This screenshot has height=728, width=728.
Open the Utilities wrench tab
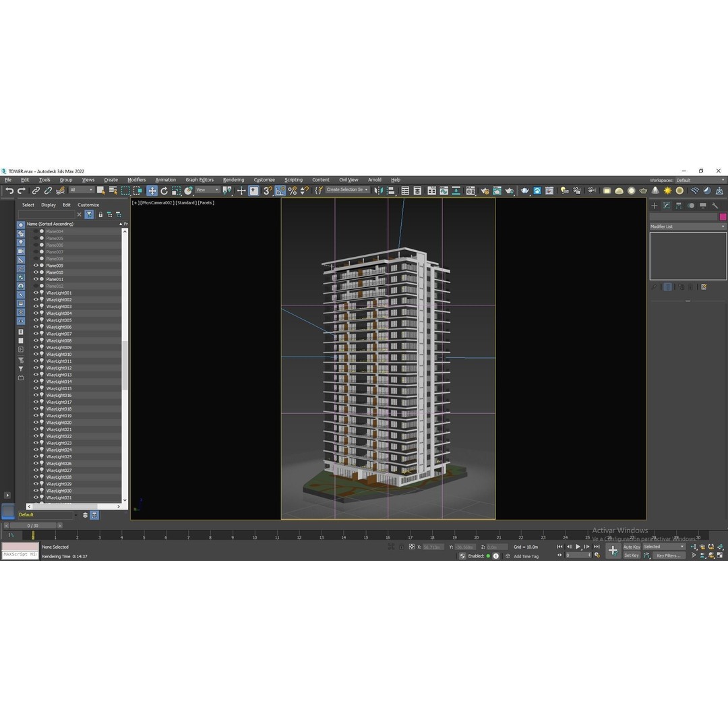point(715,206)
